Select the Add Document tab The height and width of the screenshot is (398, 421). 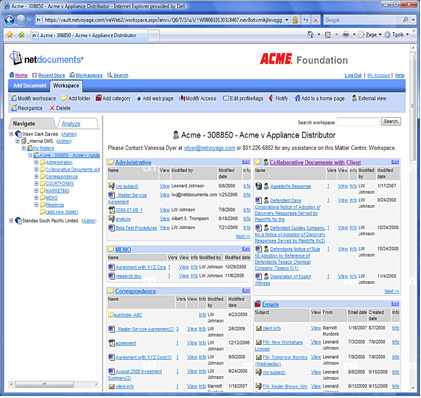[x=29, y=86]
